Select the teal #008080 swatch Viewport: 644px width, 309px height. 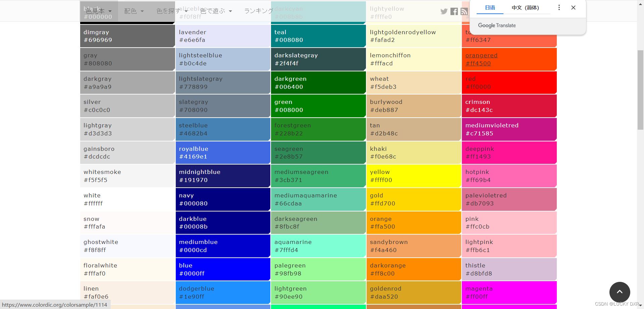(318, 36)
